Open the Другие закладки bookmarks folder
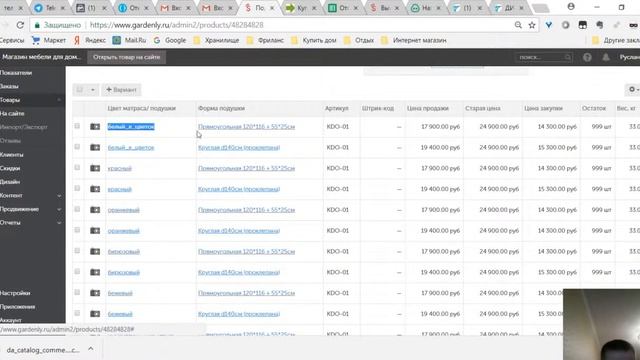The image size is (640, 360). click(x=616, y=40)
